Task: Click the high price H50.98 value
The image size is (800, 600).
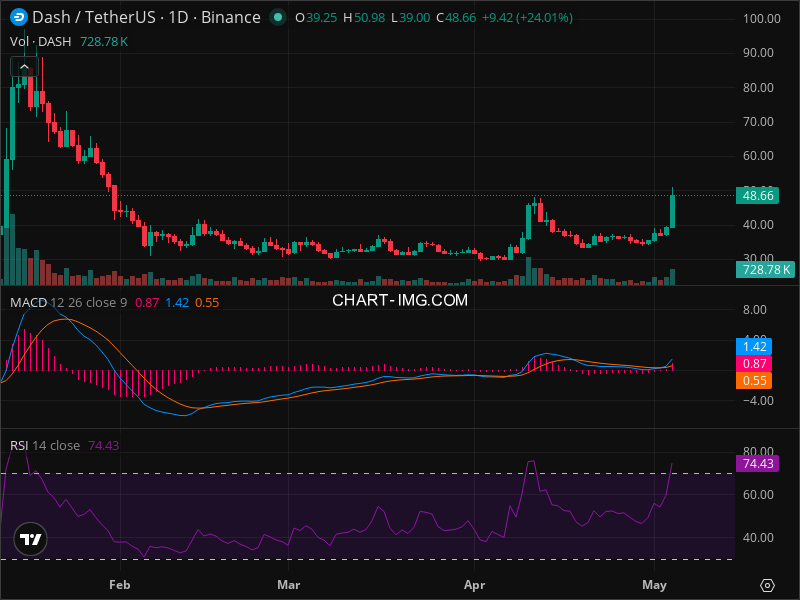Action: pos(364,18)
